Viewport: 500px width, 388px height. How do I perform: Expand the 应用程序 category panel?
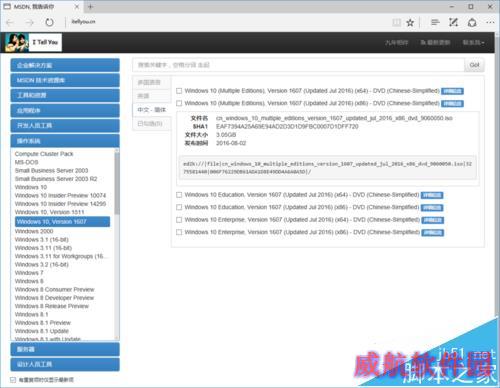coord(65,110)
